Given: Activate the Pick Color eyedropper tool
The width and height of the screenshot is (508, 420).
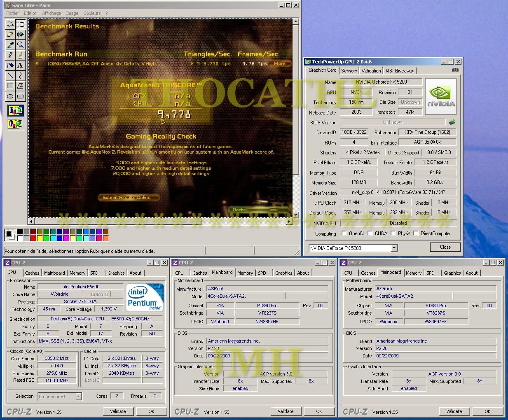Looking at the screenshot, I should [10, 45].
